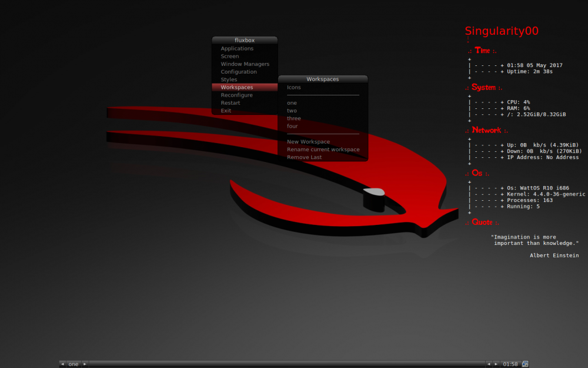Click the '/: 2.52GiB/8.32GiB' disk reading
Viewport: 588px width, 368px height.
point(536,115)
